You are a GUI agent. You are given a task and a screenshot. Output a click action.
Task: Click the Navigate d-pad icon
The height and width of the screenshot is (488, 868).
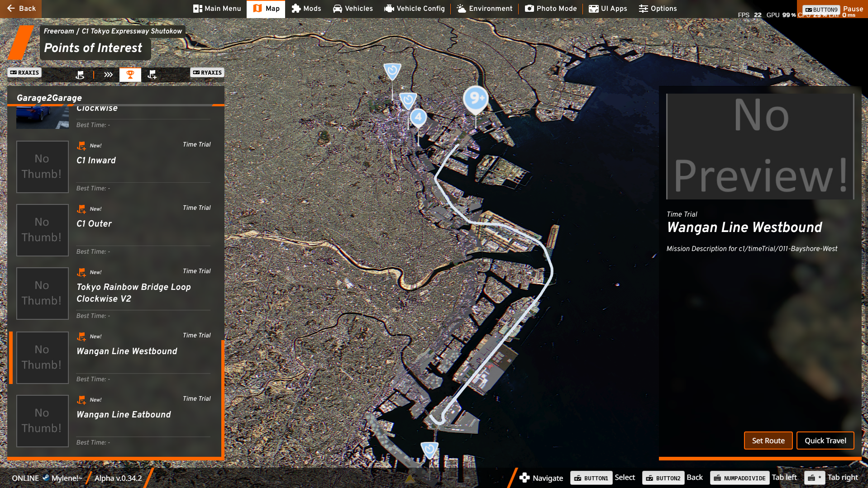[525, 478]
